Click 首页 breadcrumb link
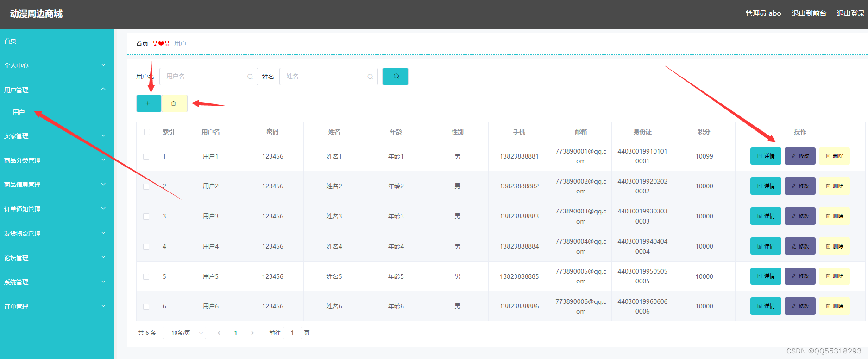The image size is (868, 359). click(142, 44)
